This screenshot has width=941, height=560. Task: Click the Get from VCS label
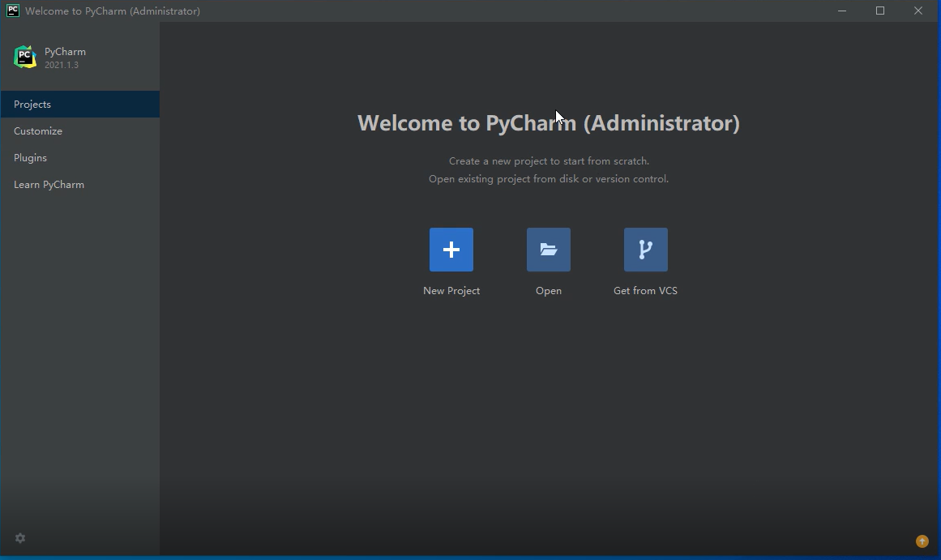pyautogui.click(x=645, y=290)
